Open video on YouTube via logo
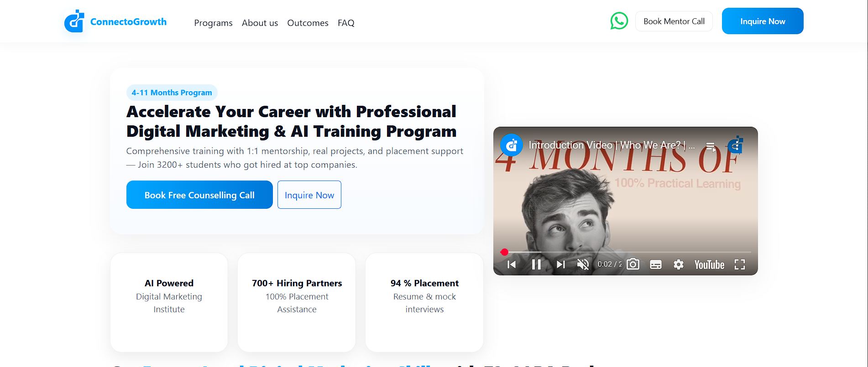The image size is (868, 367). 709,265
